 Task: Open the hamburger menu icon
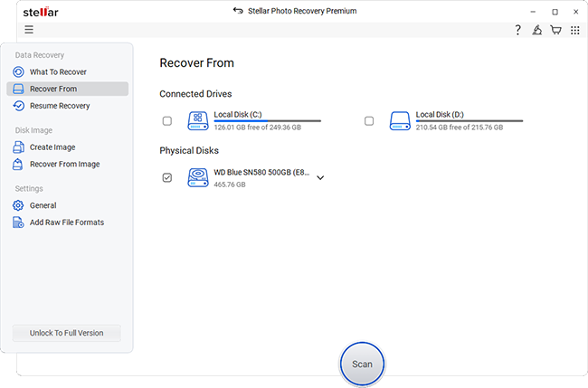[x=29, y=29]
